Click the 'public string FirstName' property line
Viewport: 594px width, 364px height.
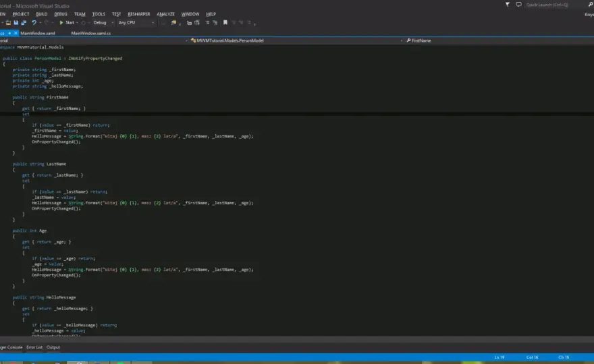coord(40,97)
